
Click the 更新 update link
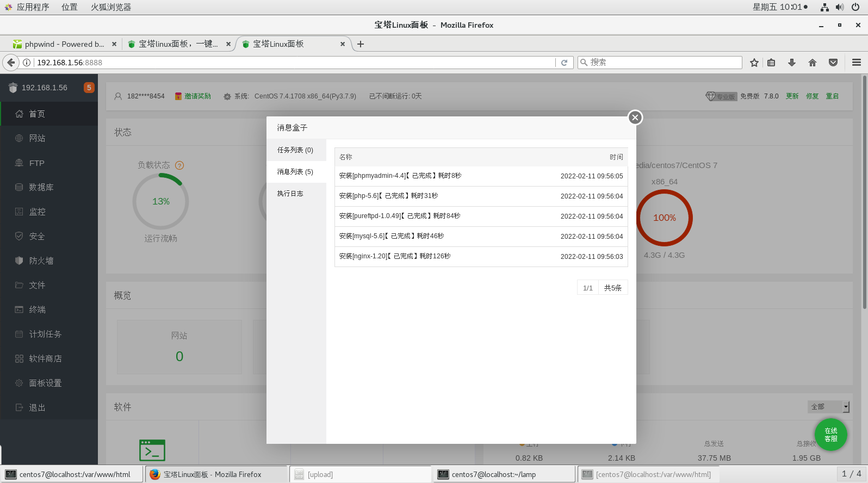click(792, 96)
